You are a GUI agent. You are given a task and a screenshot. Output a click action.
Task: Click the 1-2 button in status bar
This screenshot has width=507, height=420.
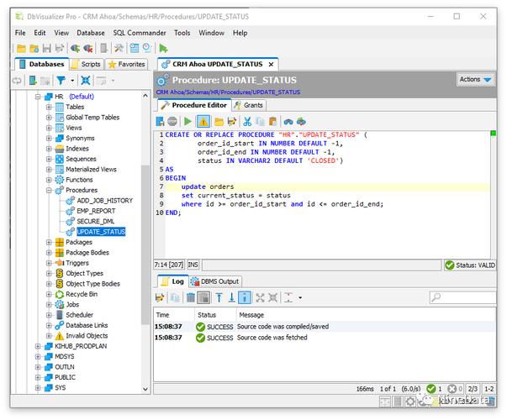pos(489,389)
